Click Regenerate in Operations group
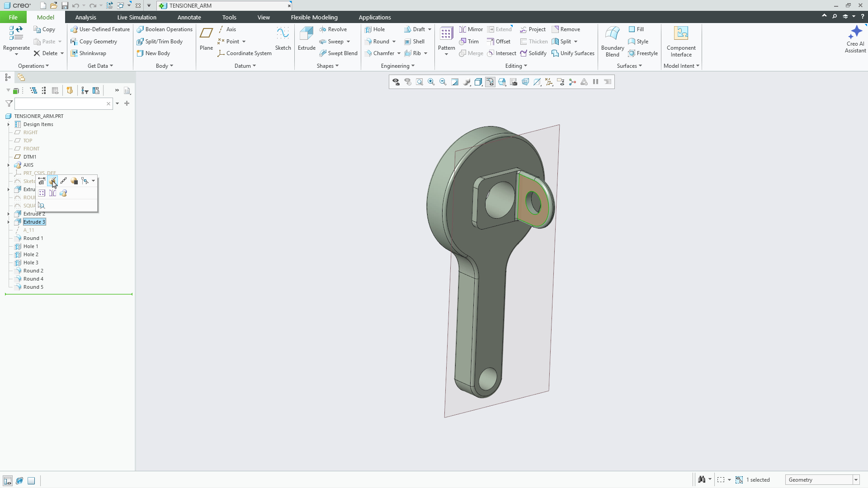 pos(16,40)
